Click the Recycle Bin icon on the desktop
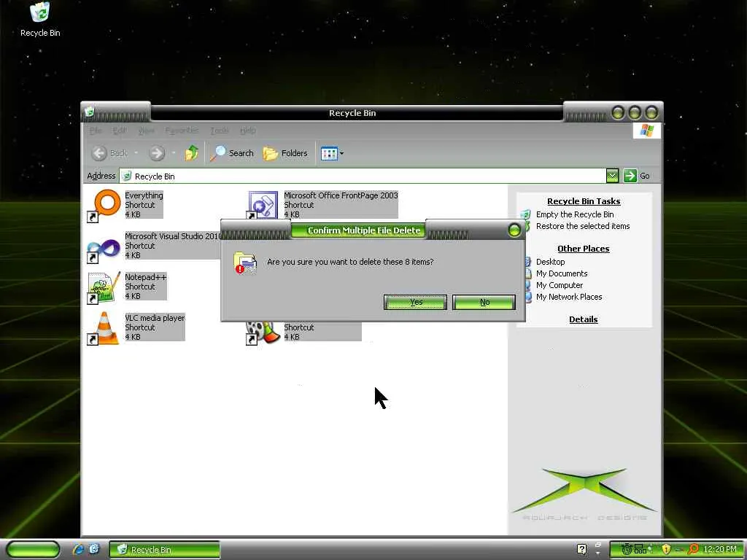The width and height of the screenshot is (747, 560). [x=40, y=13]
